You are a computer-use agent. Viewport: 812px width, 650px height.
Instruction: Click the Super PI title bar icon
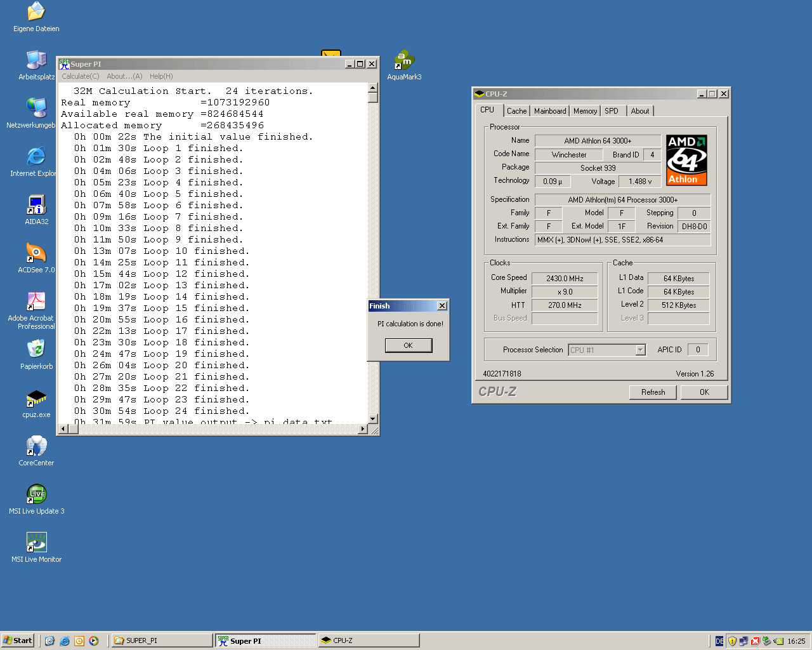click(x=64, y=64)
